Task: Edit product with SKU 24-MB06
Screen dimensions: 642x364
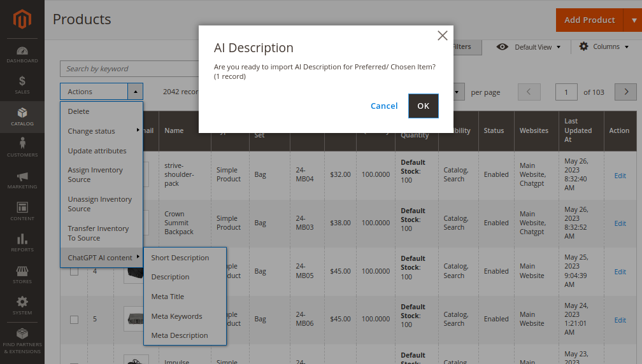Action: 620,320
